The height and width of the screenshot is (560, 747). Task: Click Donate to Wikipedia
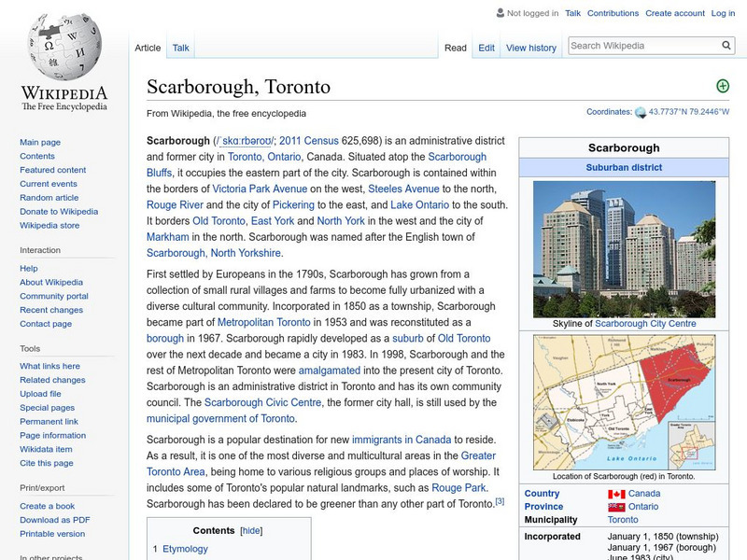click(59, 212)
